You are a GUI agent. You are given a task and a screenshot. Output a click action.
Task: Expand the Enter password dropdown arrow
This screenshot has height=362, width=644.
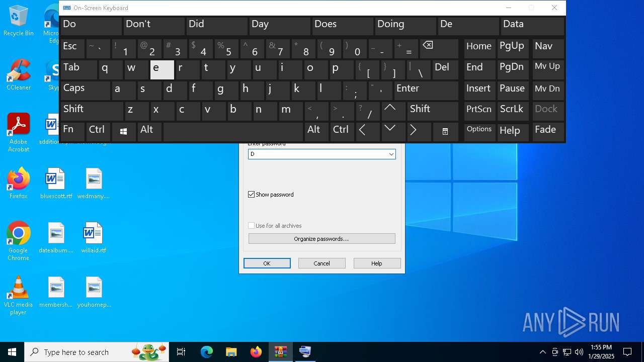391,154
